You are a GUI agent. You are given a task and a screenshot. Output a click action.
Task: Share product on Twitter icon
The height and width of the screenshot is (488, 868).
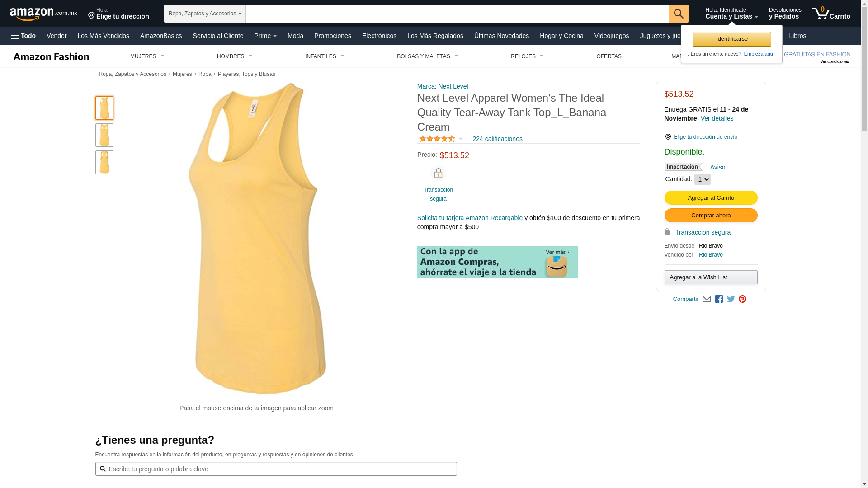pos(731,299)
